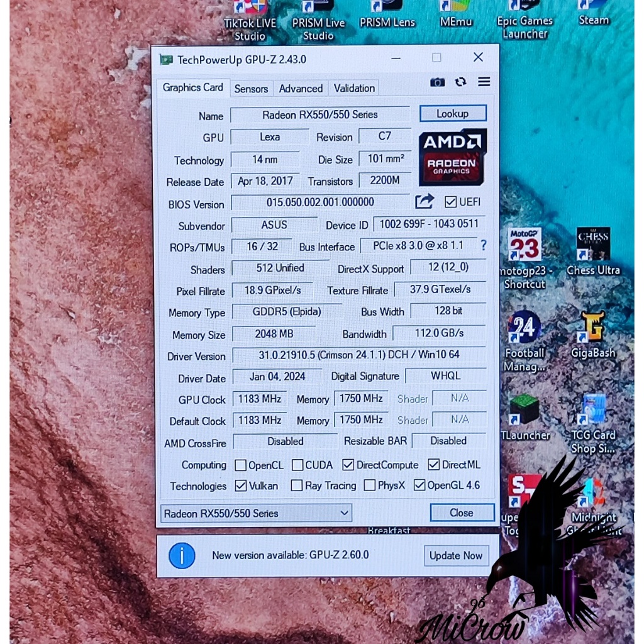Screen dimensions: 644x644
Task: Select the Graphics Card tab
Action: click(x=192, y=87)
